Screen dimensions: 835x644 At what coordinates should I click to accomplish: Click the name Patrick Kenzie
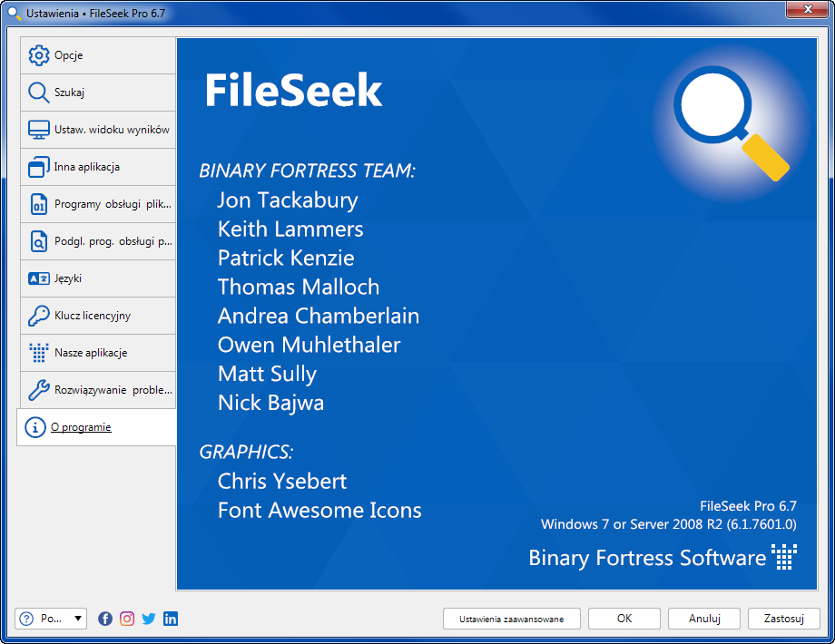pos(286,259)
